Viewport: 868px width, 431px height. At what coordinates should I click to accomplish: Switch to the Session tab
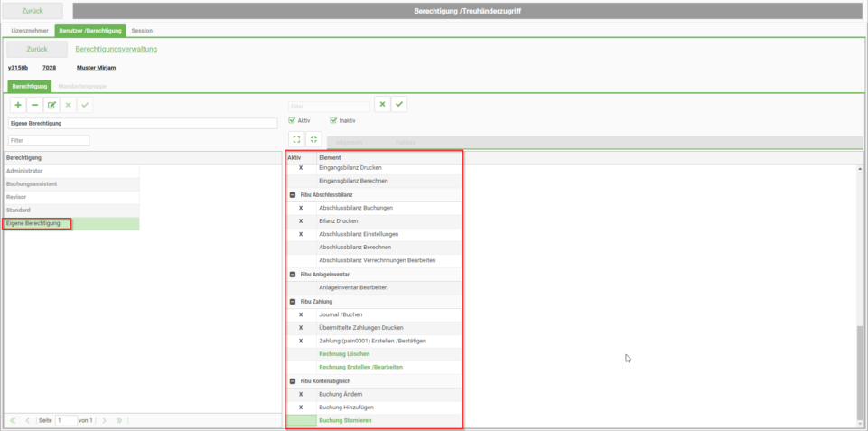pos(142,31)
